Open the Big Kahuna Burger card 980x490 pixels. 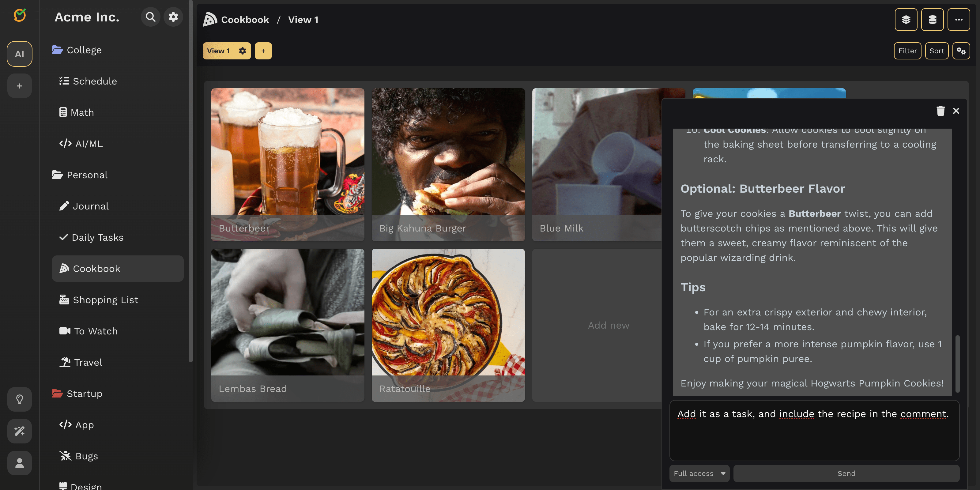click(448, 164)
